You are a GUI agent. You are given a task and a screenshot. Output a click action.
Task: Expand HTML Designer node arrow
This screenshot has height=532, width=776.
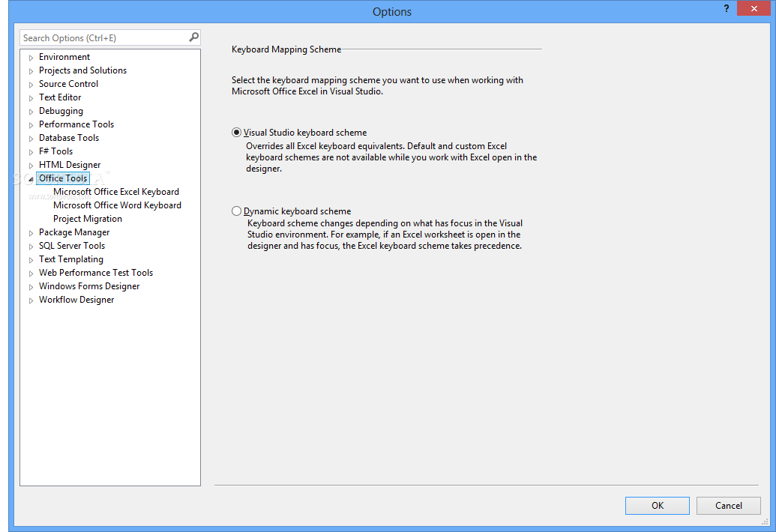(x=31, y=166)
